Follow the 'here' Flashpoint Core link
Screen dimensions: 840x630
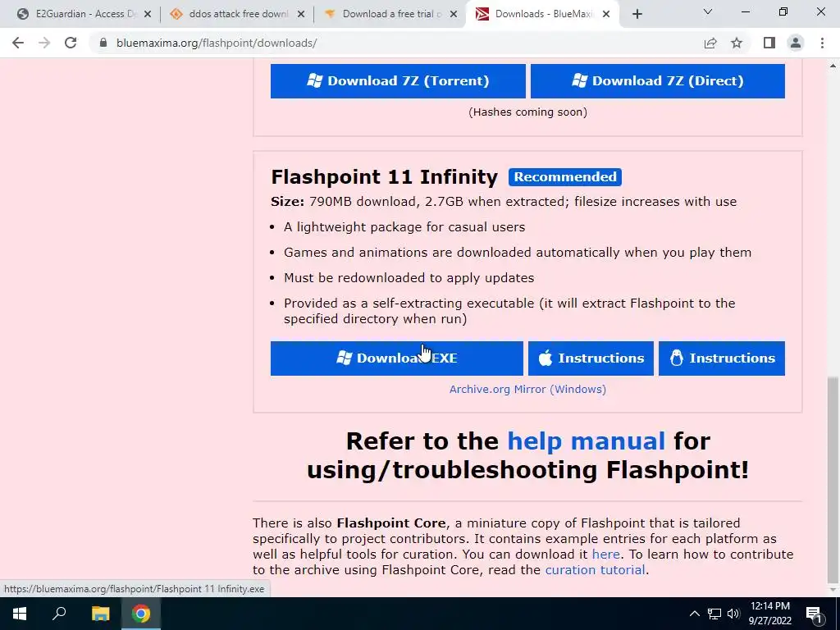click(x=606, y=555)
